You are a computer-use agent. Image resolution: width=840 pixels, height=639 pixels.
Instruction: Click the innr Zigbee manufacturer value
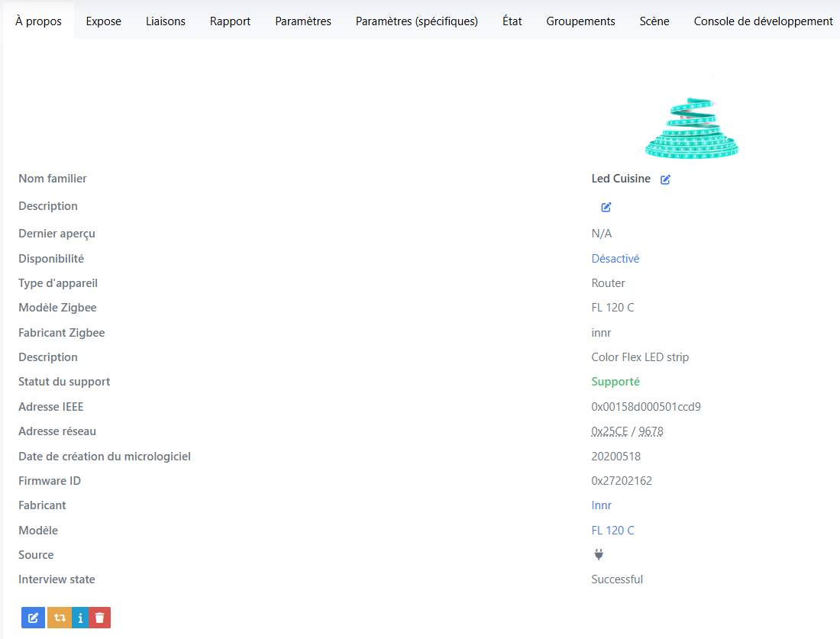point(601,333)
